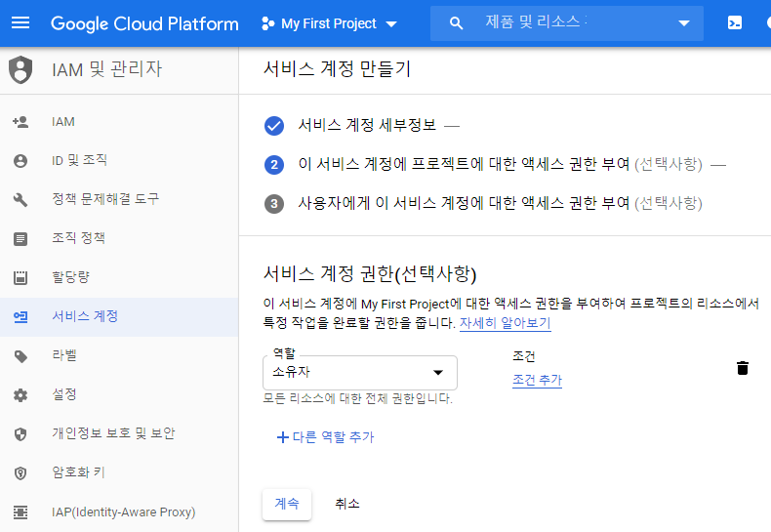Click the 할당량 quota icon
The image size is (771, 532).
pos(20,278)
